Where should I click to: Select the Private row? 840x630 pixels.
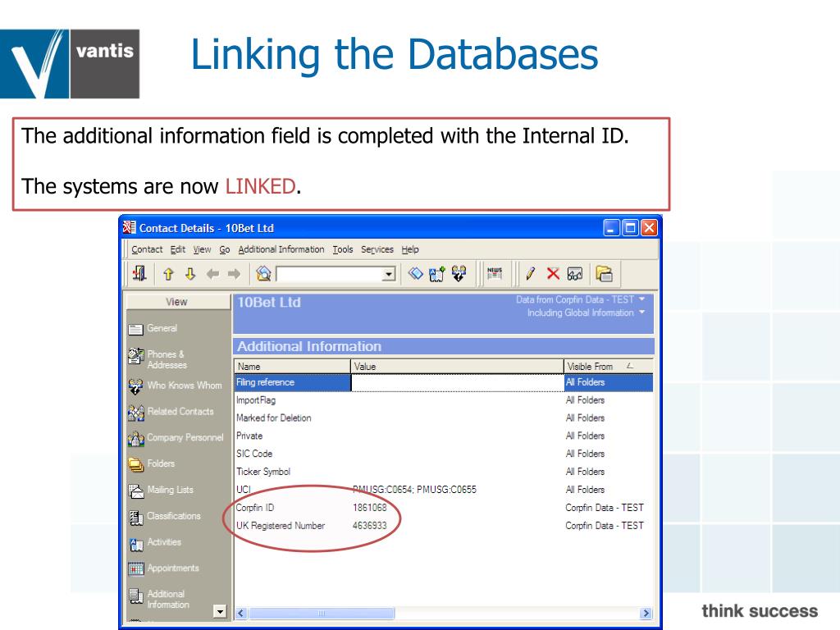(x=444, y=436)
